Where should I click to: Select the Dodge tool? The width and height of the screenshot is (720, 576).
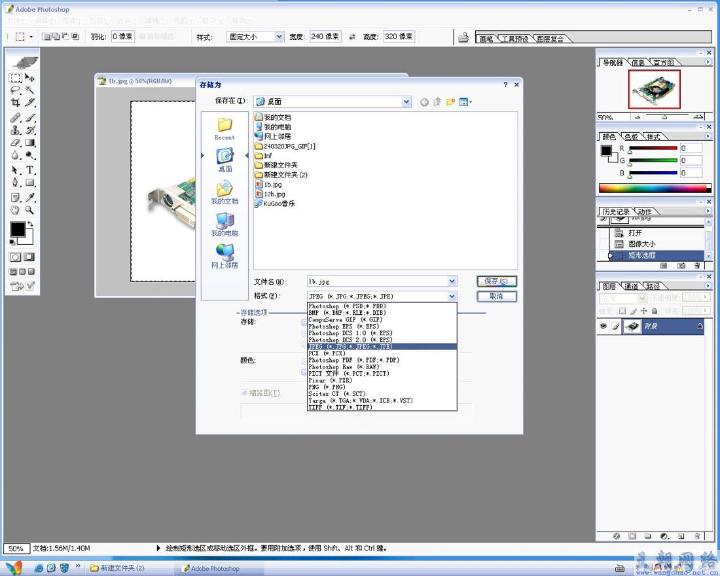30,155
